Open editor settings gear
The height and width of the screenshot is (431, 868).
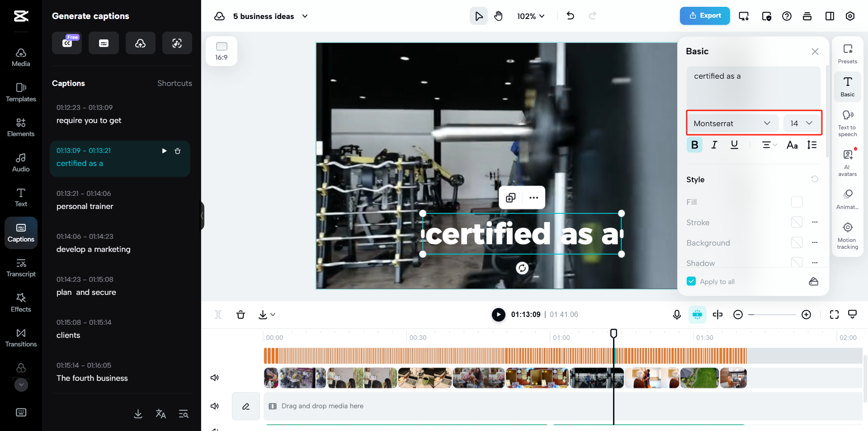(850, 16)
